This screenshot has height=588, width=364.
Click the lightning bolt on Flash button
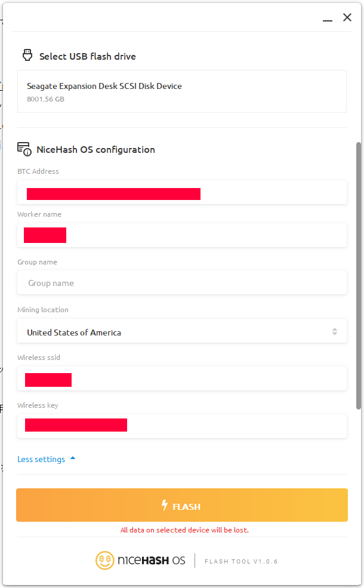point(165,506)
